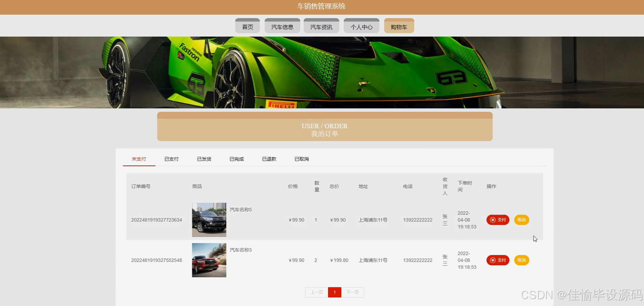
Task: Go to 汽车信息 page
Action: point(282,26)
